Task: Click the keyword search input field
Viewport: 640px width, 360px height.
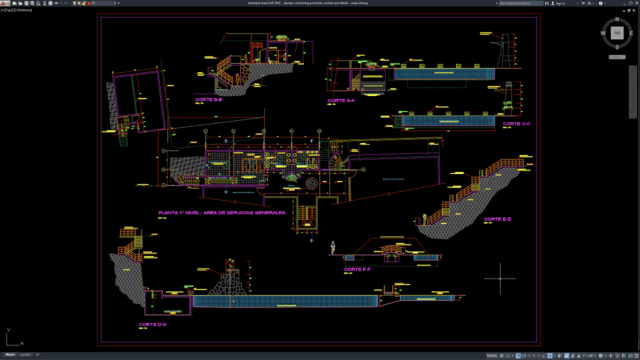Action: (521, 3)
